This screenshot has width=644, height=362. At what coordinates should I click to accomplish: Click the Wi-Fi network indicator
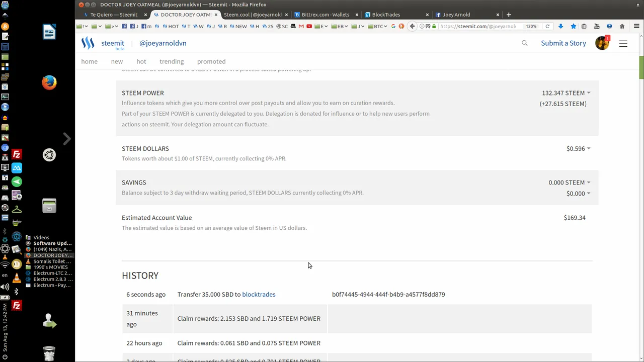(5, 265)
